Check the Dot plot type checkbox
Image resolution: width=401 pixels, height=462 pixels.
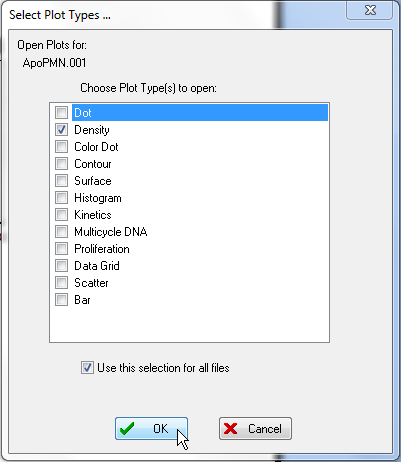pos(61,113)
